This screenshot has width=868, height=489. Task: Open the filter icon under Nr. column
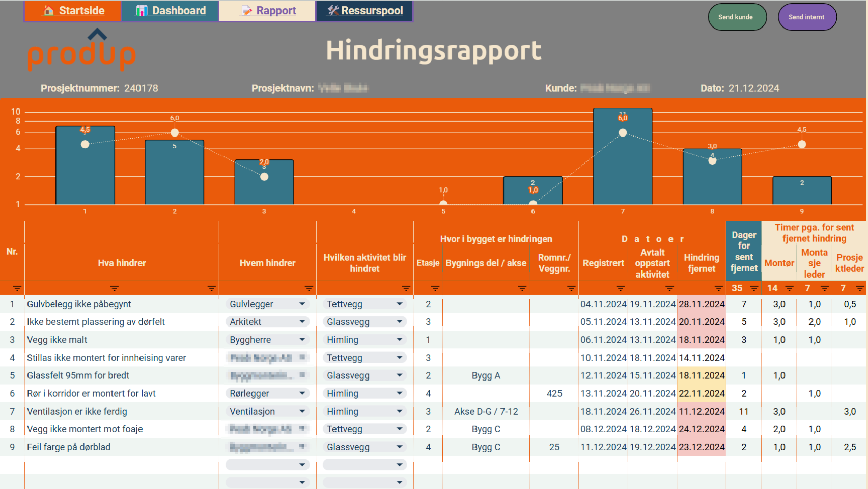pyautogui.click(x=17, y=288)
